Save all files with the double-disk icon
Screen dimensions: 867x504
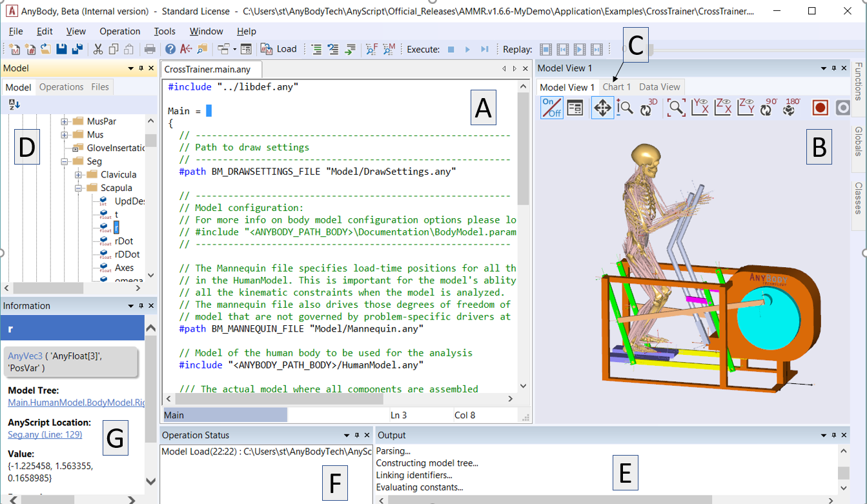coord(77,49)
